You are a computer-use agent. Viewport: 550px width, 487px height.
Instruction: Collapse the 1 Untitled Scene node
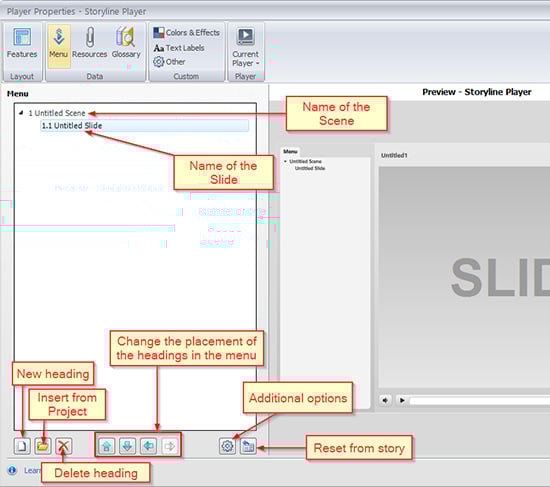click(x=21, y=113)
